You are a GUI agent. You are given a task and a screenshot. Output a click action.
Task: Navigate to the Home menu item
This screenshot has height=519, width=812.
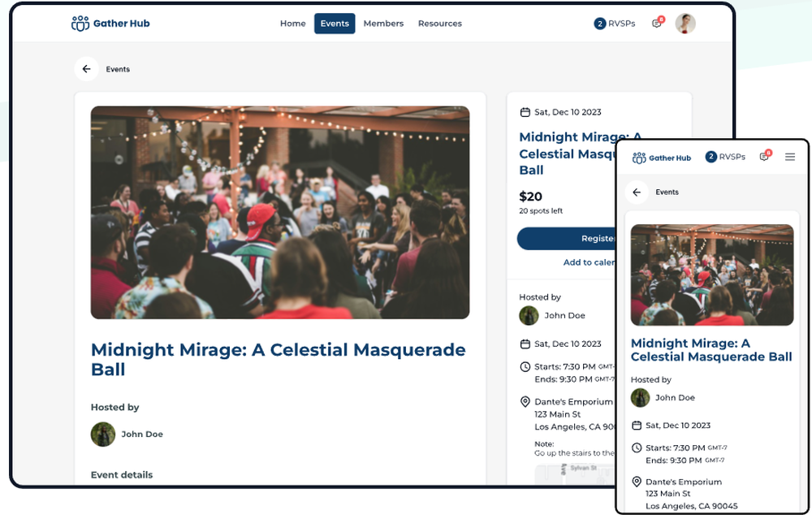click(292, 24)
